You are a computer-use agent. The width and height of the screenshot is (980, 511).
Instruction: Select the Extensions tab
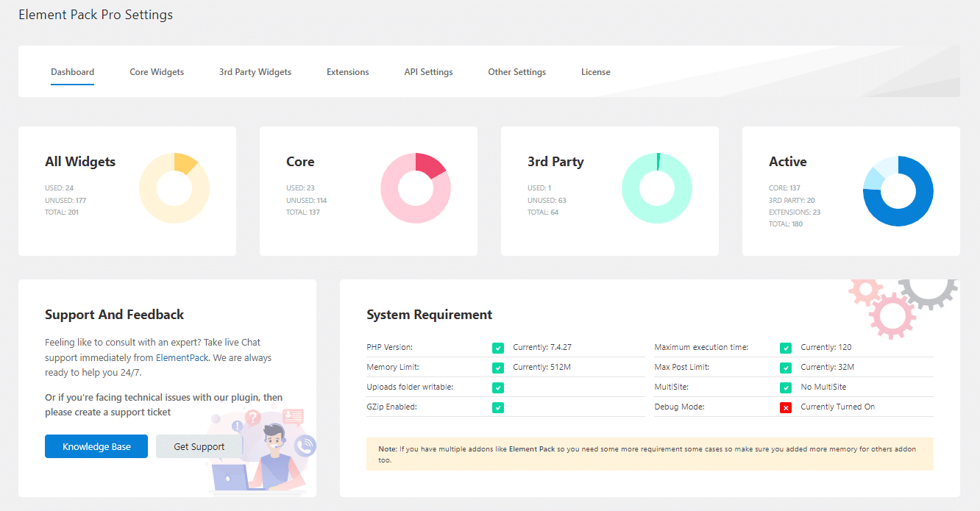(x=347, y=71)
